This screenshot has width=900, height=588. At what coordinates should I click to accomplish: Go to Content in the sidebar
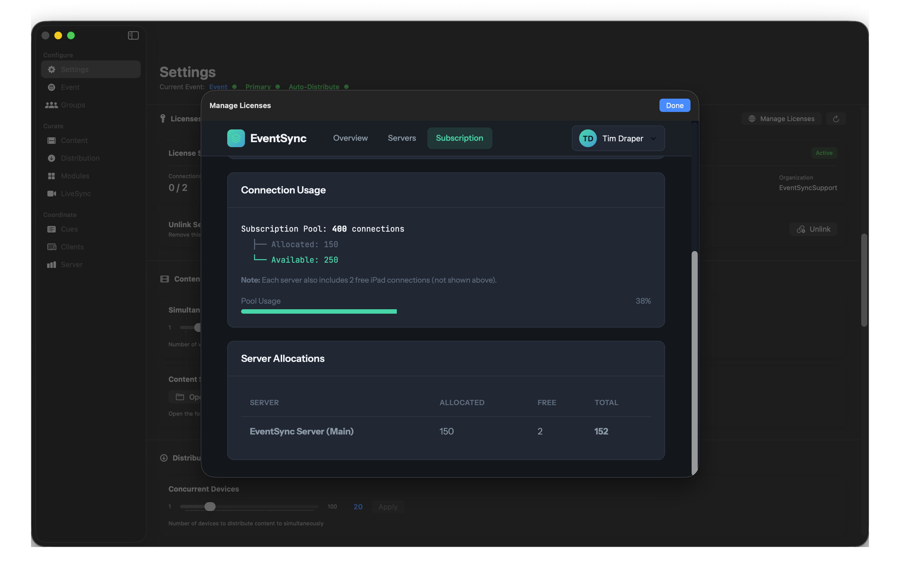coord(91,141)
